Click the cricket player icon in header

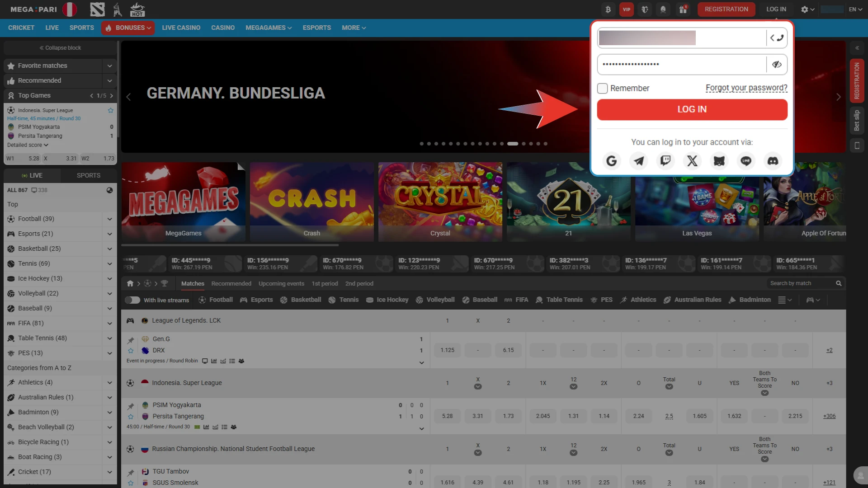point(118,9)
